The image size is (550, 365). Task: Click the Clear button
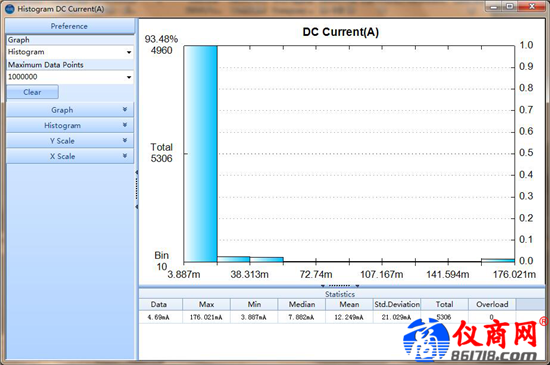click(x=32, y=92)
